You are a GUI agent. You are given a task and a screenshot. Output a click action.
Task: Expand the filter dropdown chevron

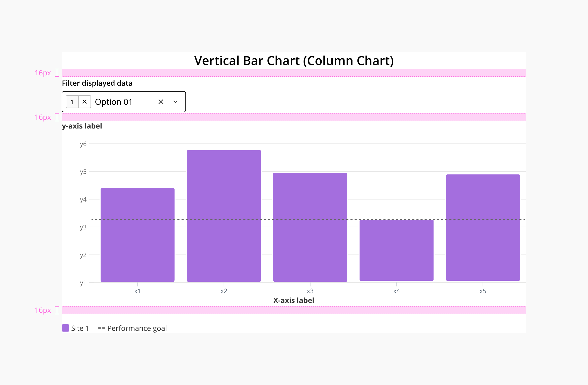click(175, 102)
